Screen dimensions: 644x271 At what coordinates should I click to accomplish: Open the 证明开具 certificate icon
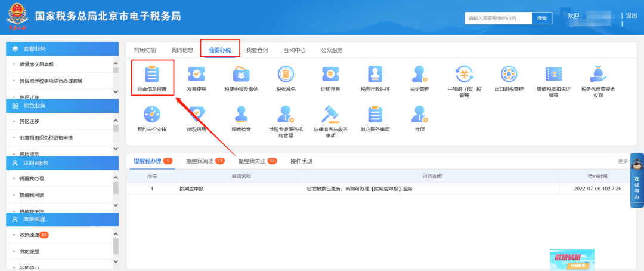click(x=330, y=75)
